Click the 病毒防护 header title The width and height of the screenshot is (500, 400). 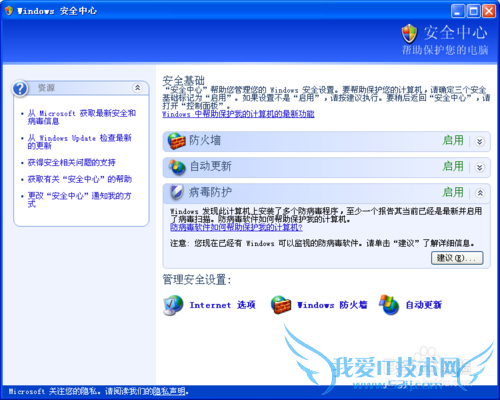[210, 192]
